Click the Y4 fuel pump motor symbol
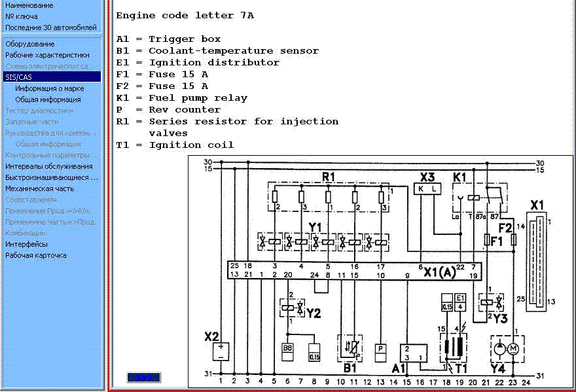The width and height of the screenshot is (576, 392). (506, 349)
